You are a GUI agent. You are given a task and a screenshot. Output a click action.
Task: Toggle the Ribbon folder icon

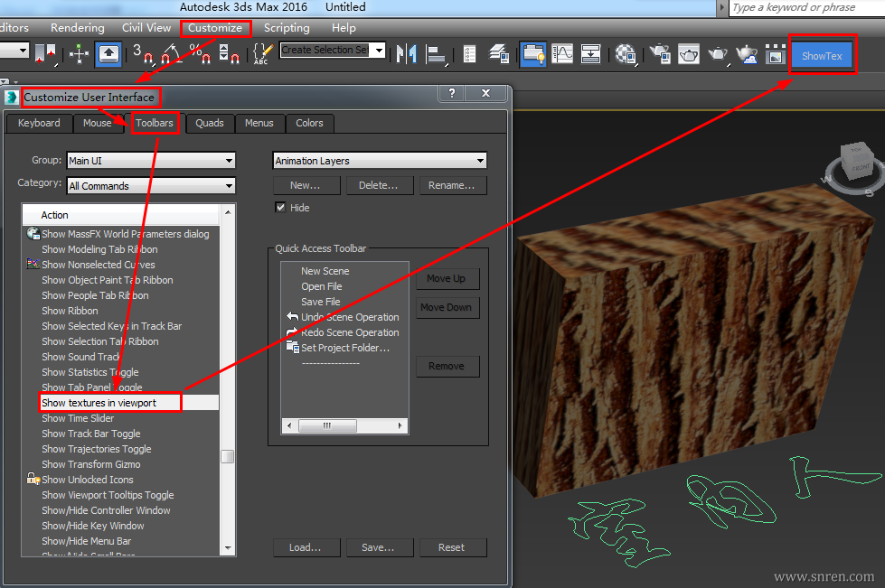pyautogui.click(x=532, y=54)
